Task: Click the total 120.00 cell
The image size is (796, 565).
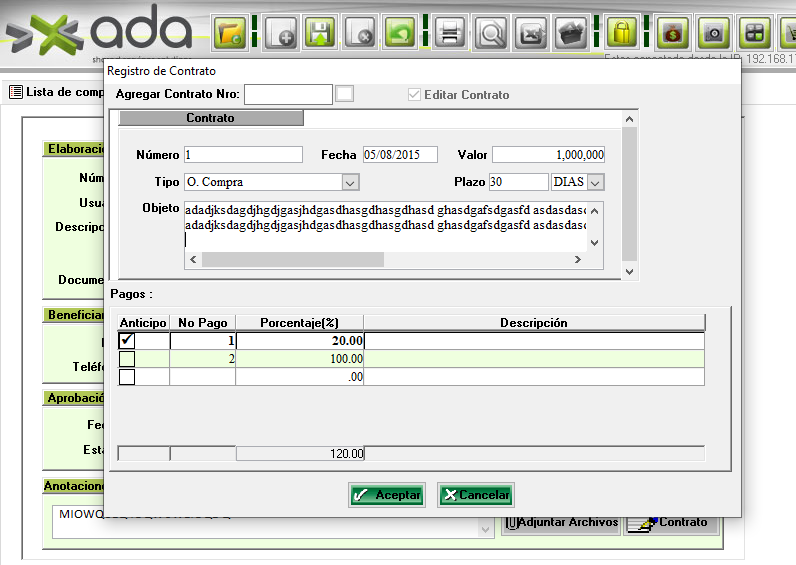Action: 300,453
